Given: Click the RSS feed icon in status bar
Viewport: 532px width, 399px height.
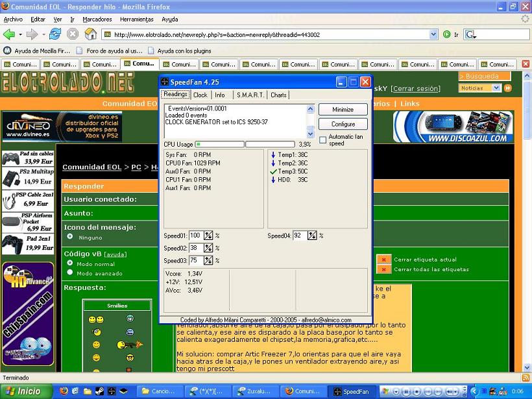Looking at the screenshot, I should pyautogui.click(x=525, y=378).
